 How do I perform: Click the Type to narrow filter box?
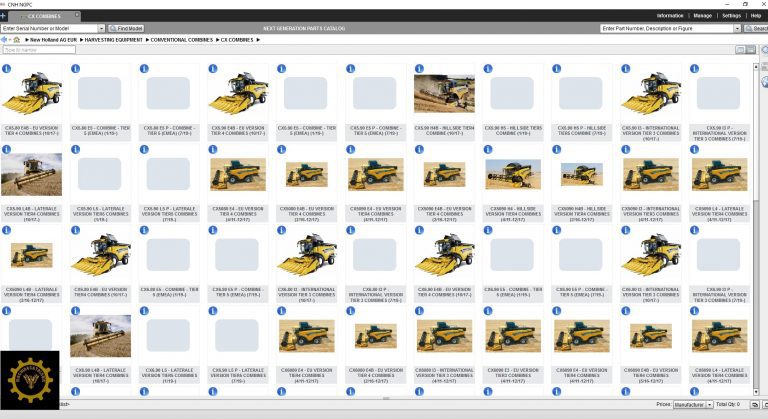[x=39, y=50]
